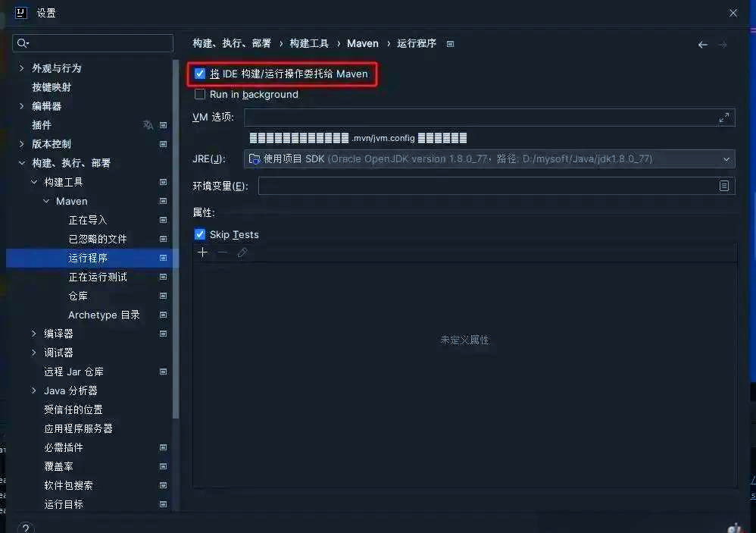The image size is (756, 533).
Task: Edit property with the pencil icon
Action: pos(242,252)
